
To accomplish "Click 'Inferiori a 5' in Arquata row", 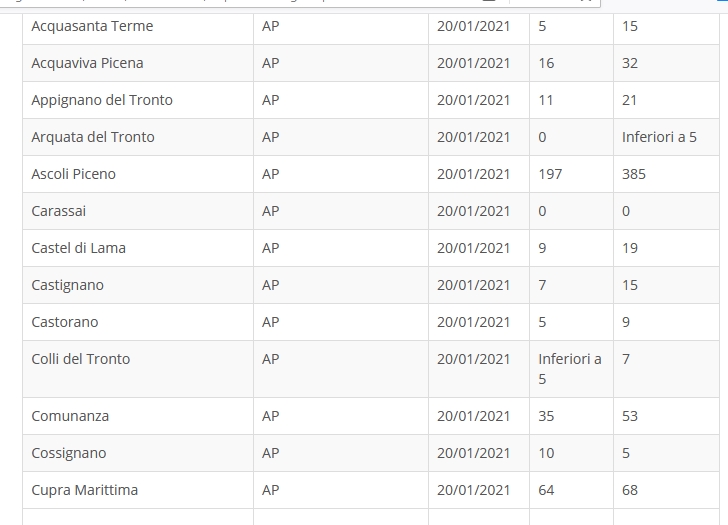I will coord(659,137).
